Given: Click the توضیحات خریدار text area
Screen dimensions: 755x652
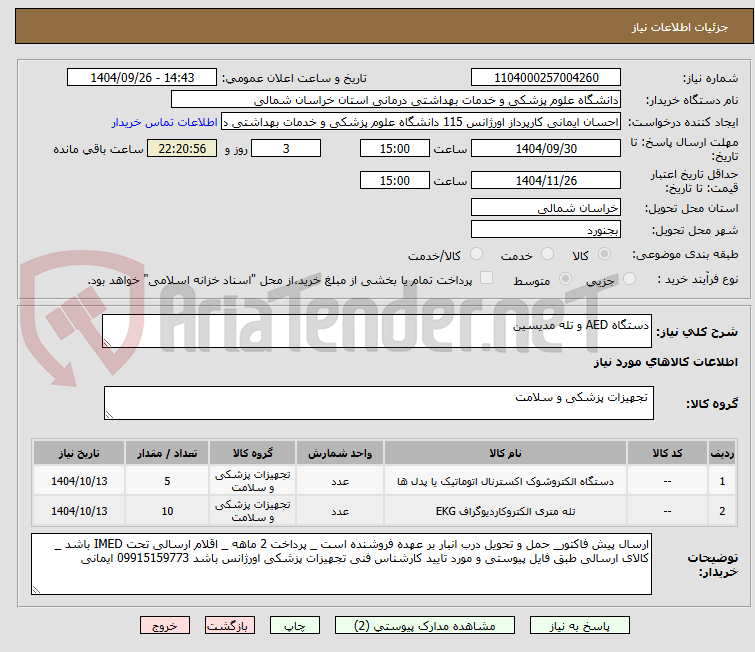Looking at the screenshot, I should pos(341,563).
